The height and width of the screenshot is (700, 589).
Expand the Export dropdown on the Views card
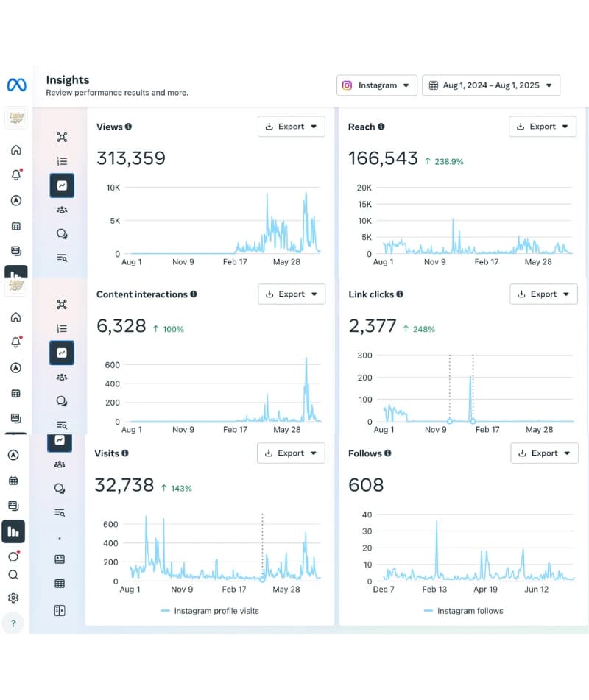(291, 127)
